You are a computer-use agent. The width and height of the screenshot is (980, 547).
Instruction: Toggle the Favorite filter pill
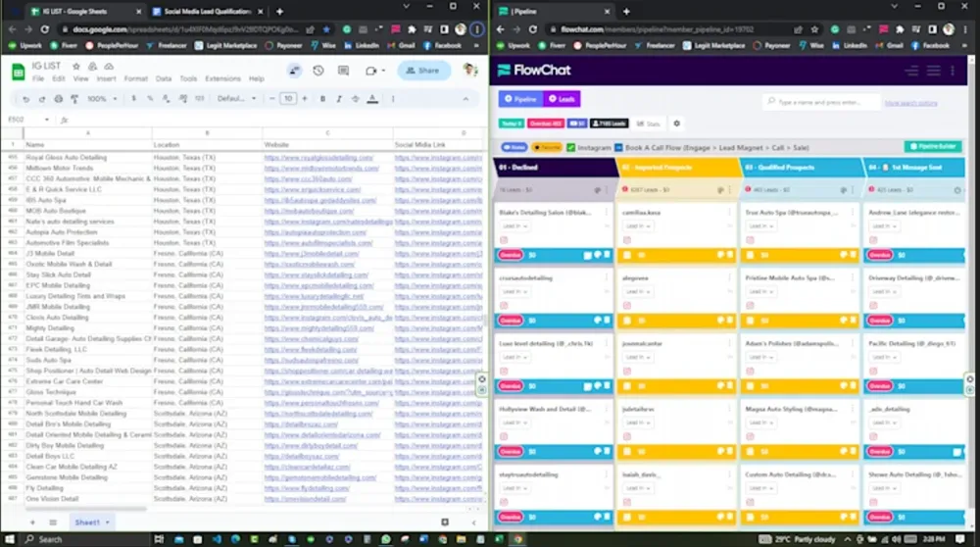[x=546, y=148]
